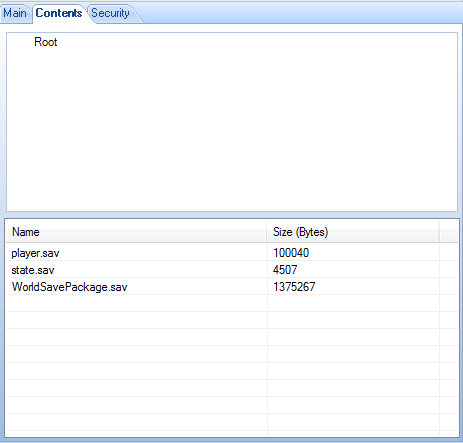Image resolution: width=463 pixels, height=443 pixels.
Task: Click the empty size cell below 1375267
Action: [353, 303]
